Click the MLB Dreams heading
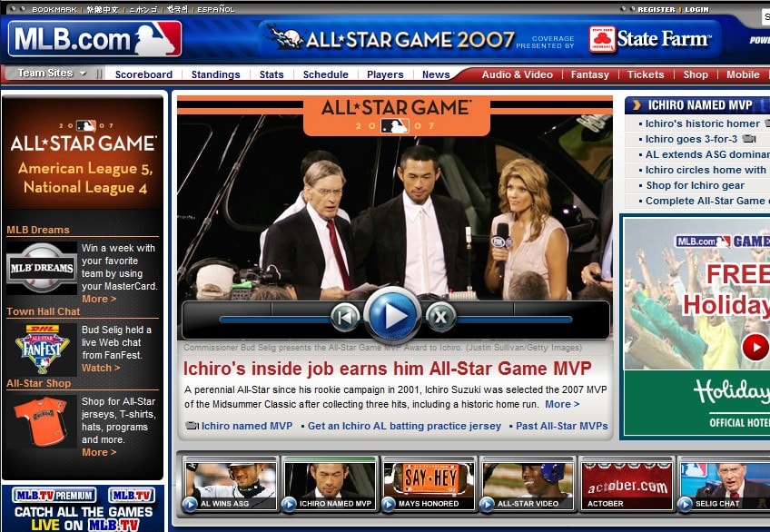Screen dimensions: 770x532 pos(38,229)
